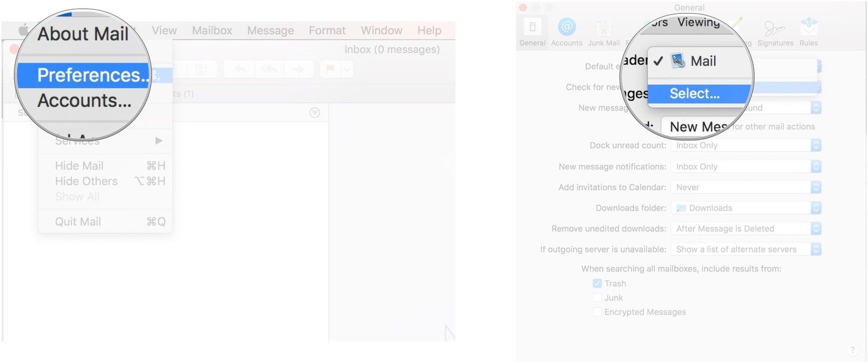Open the Mailbox menu
Viewport: 868px width, 363px height.
pyautogui.click(x=212, y=30)
